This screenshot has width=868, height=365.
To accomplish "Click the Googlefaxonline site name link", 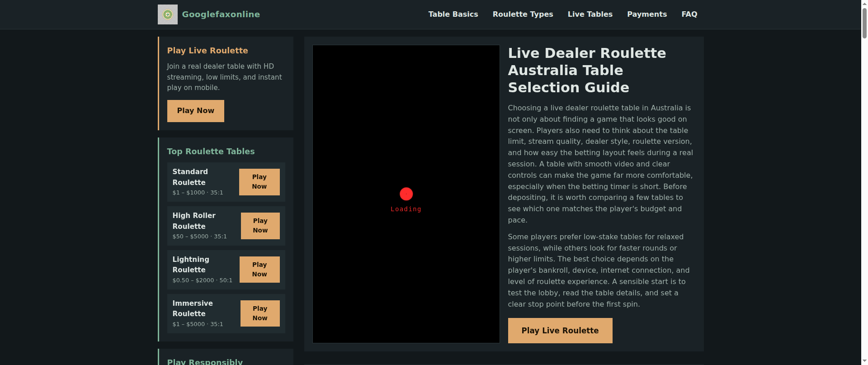I will click(x=221, y=14).
